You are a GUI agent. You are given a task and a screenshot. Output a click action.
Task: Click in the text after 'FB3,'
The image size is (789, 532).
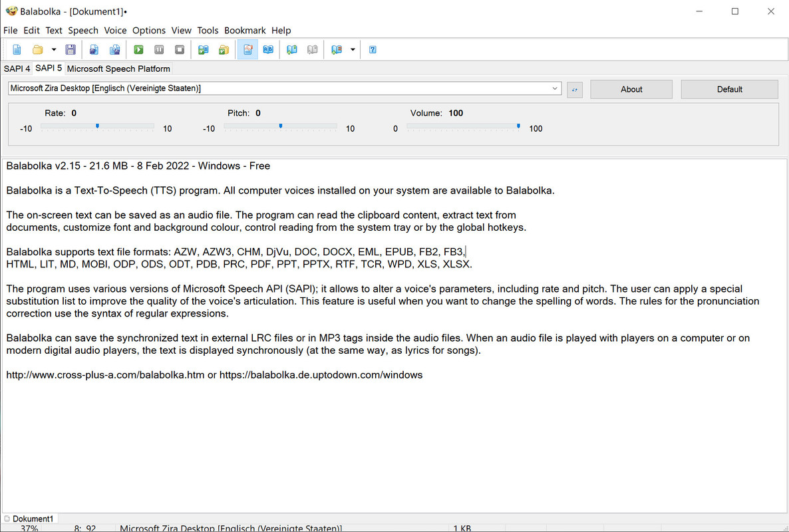pos(466,252)
